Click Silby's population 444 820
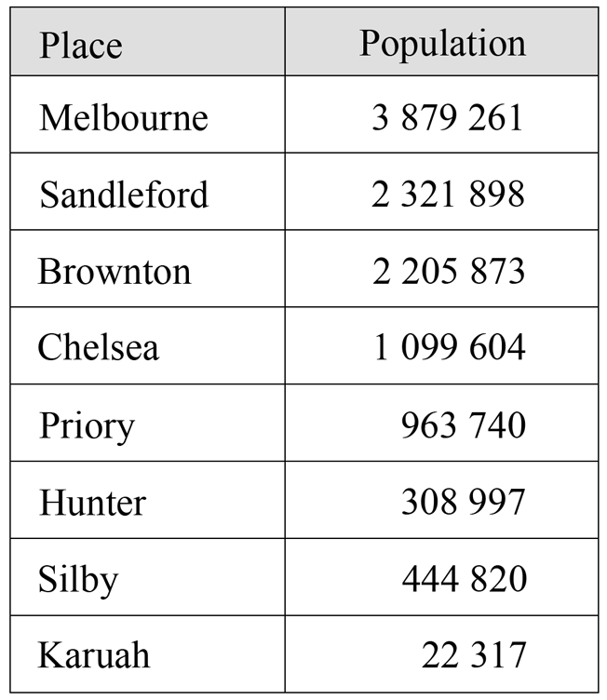 [465, 579]
